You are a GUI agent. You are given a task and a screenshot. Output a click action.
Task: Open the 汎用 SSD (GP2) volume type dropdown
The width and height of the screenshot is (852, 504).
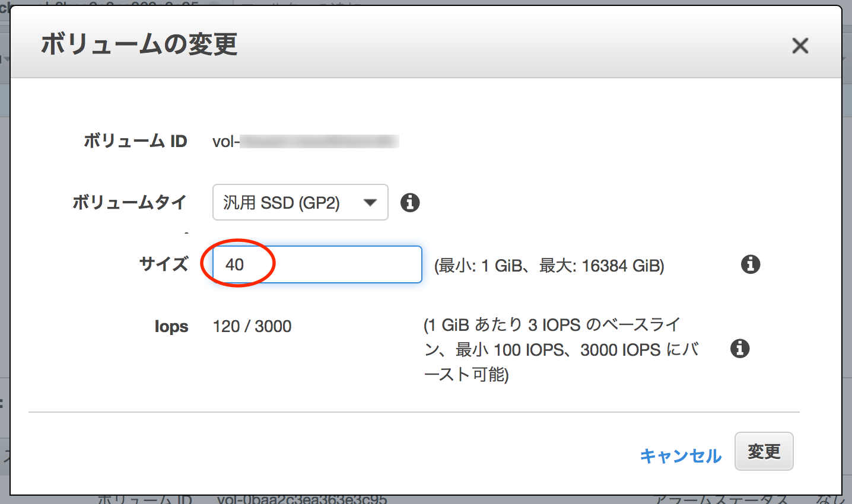tap(300, 202)
